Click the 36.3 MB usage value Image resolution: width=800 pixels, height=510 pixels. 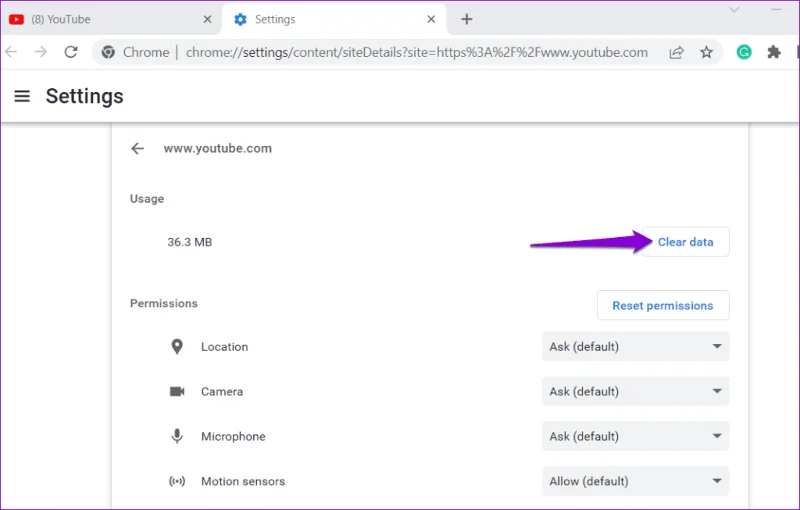pyautogui.click(x=190, y=242)
